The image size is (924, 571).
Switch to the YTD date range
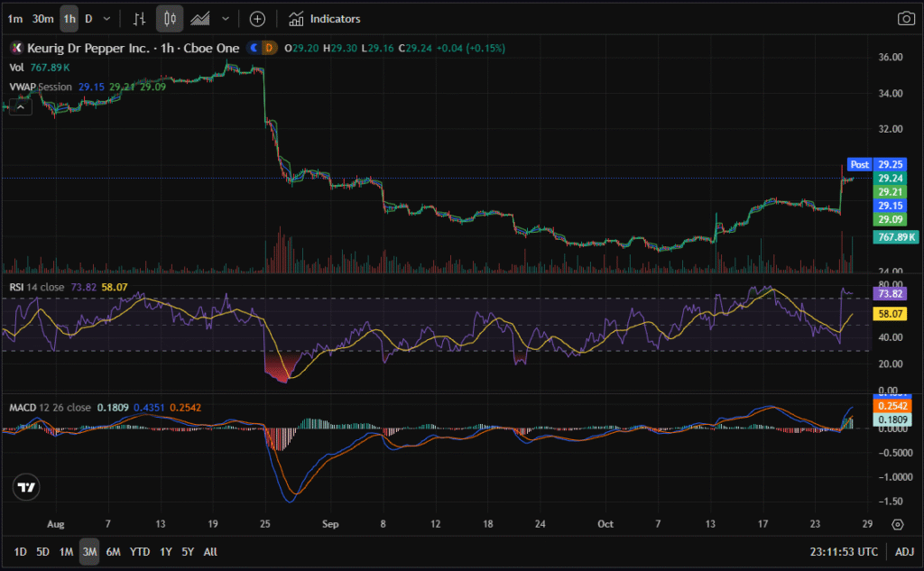point(140,551)
